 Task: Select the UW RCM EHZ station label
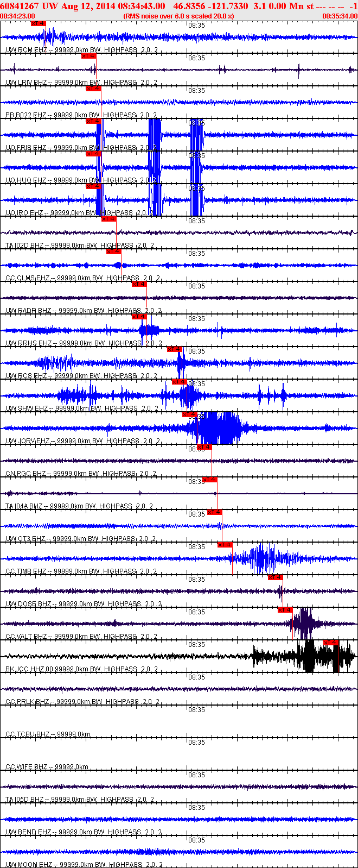[x=82, y=50]
